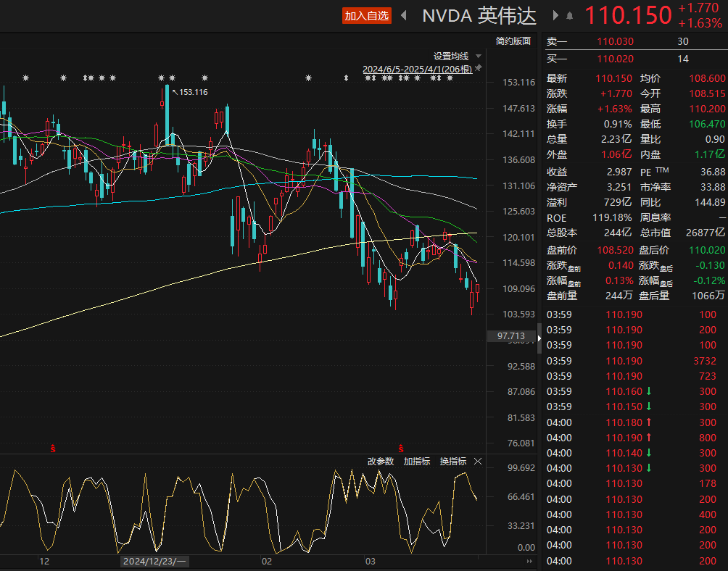Click 改参数 on indicator panel
The height and width of the screenshot is (571, 728).
[x=381, y=461]
